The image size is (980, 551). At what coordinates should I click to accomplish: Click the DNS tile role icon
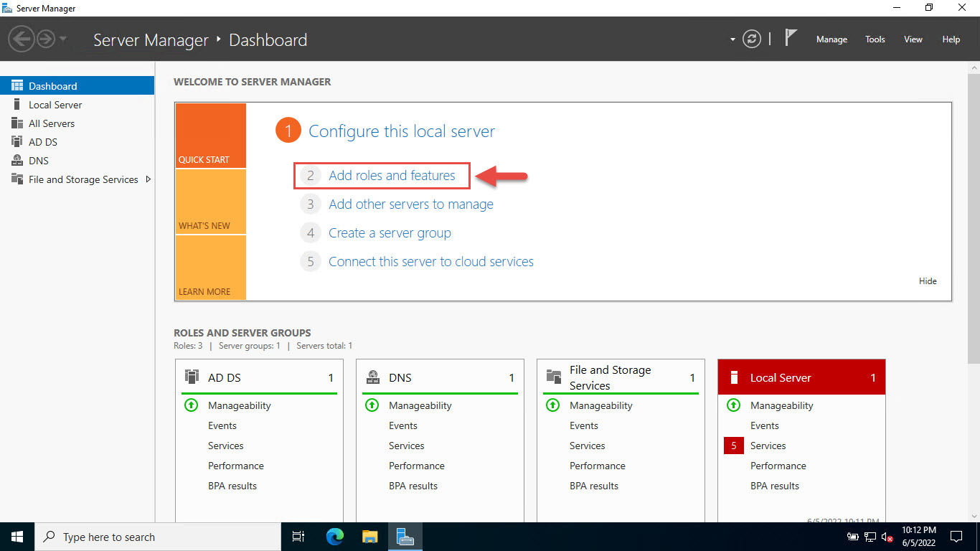pyautogui.click(x=373, y=377)
